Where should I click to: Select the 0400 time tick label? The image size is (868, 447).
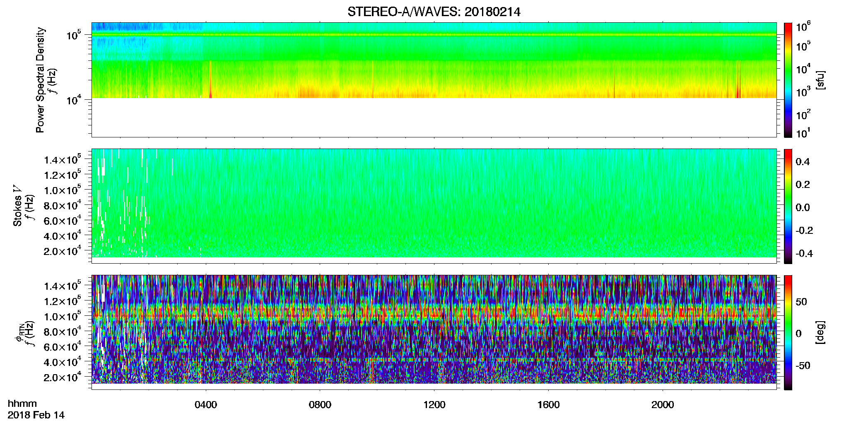(206, 405)
